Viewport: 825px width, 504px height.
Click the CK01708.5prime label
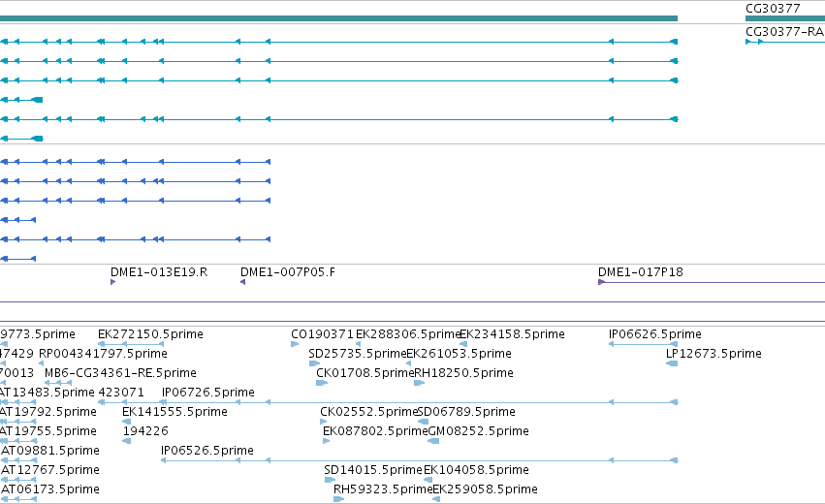pyautogui.click(x=365, y=373)
